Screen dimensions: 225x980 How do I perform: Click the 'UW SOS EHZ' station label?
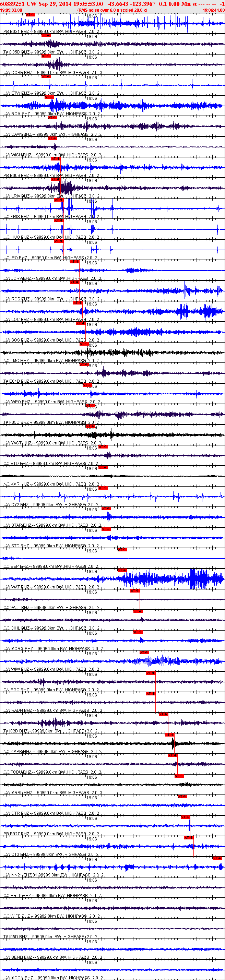(x=16, y=340)
